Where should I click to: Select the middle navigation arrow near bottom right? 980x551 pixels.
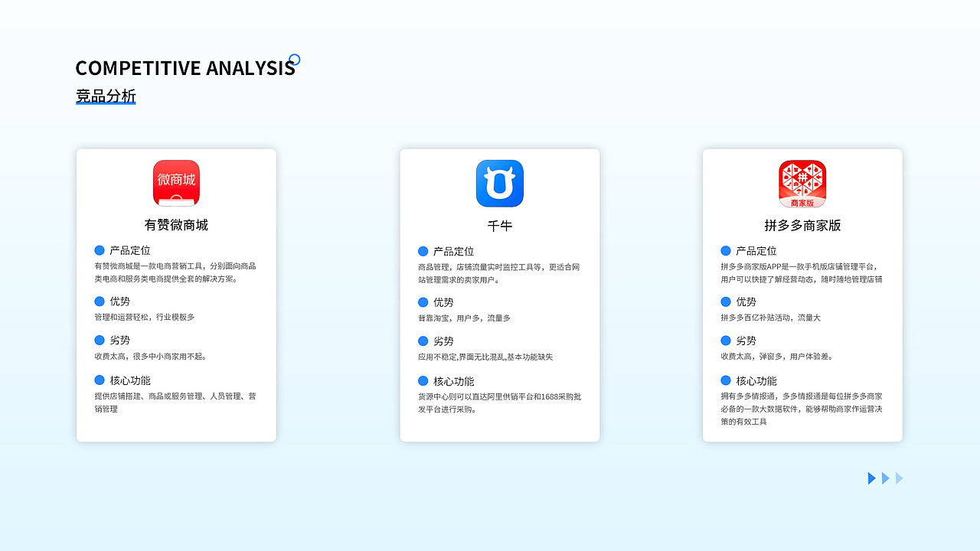tap(885, 478)
